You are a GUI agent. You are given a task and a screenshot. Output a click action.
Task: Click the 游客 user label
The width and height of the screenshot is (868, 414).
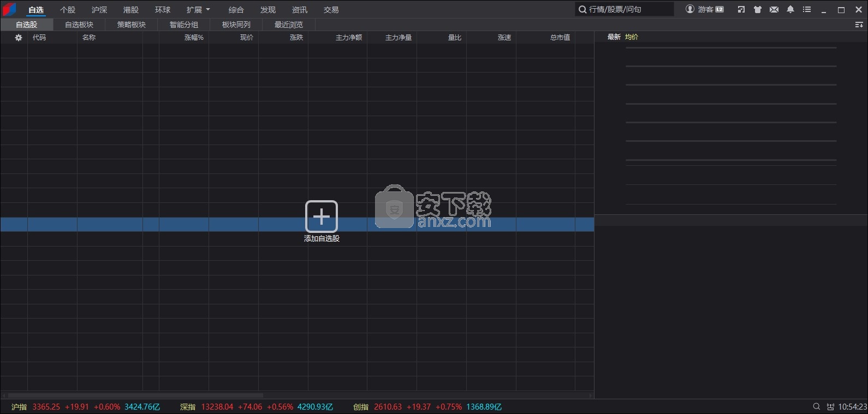coord(705,9)
